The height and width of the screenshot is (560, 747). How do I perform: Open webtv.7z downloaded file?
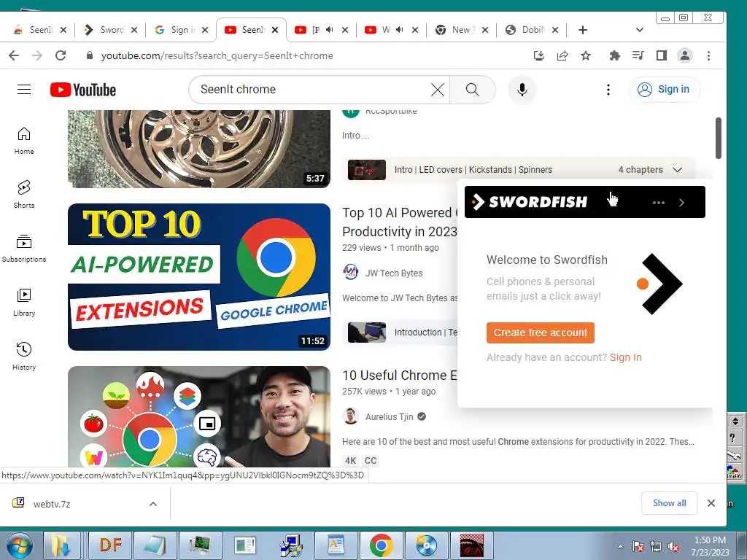pos(52,504)
